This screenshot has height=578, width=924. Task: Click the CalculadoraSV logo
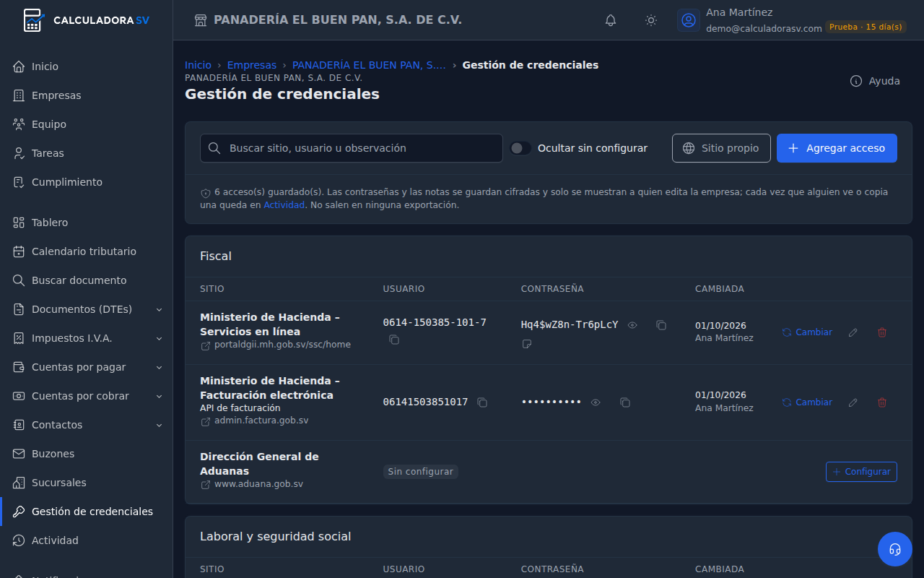[87, 20]
